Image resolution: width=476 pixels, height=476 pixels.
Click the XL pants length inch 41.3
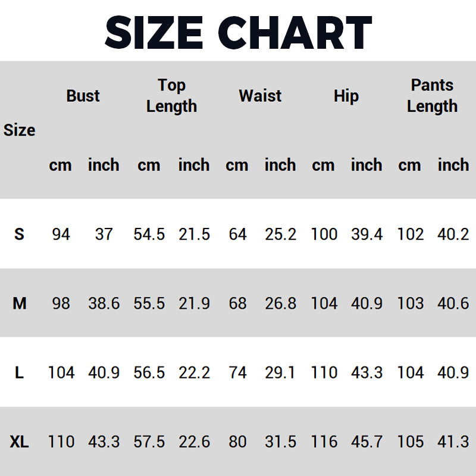coord(453,441)
